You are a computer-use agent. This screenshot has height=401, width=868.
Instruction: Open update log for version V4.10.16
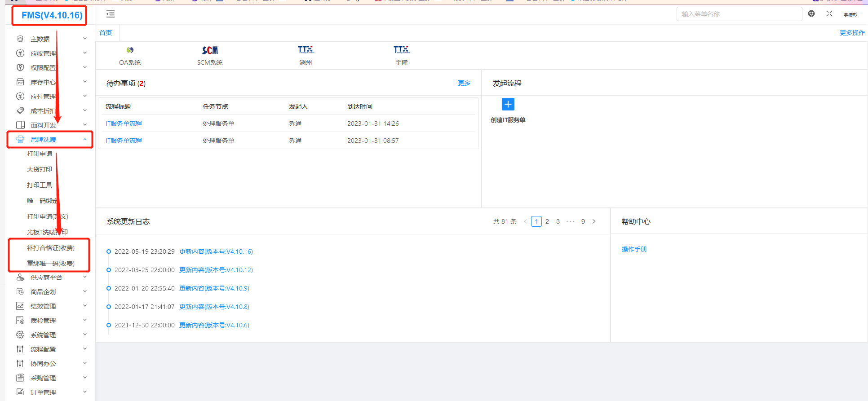tap(216, 251)
